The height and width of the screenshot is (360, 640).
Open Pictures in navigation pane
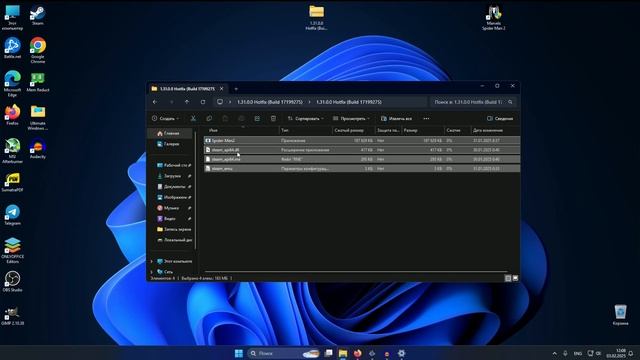coord(174,197)
